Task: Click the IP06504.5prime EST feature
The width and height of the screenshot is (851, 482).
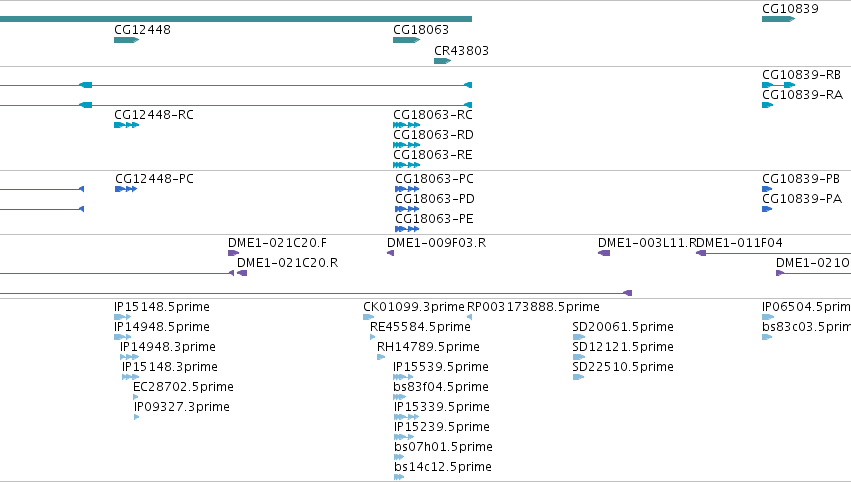Action: [x=768, y=317]
